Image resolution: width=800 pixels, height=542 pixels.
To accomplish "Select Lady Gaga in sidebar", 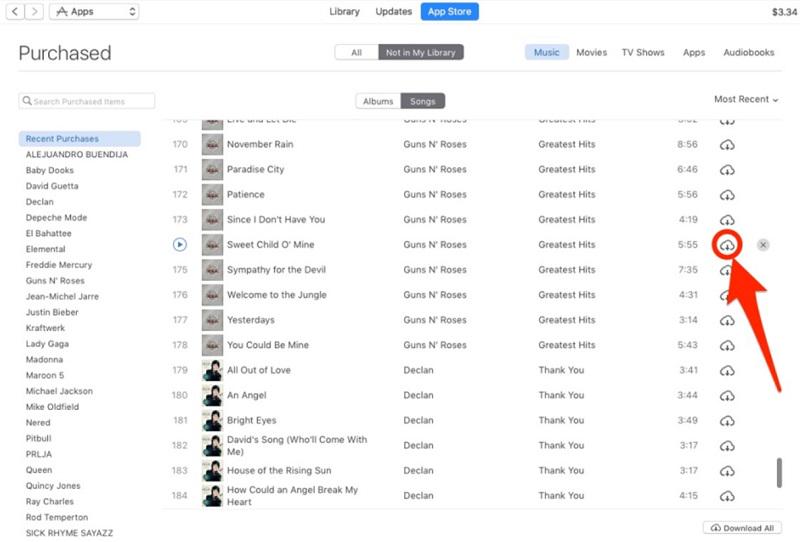I will pyautogui.click(x=47, y=343).
